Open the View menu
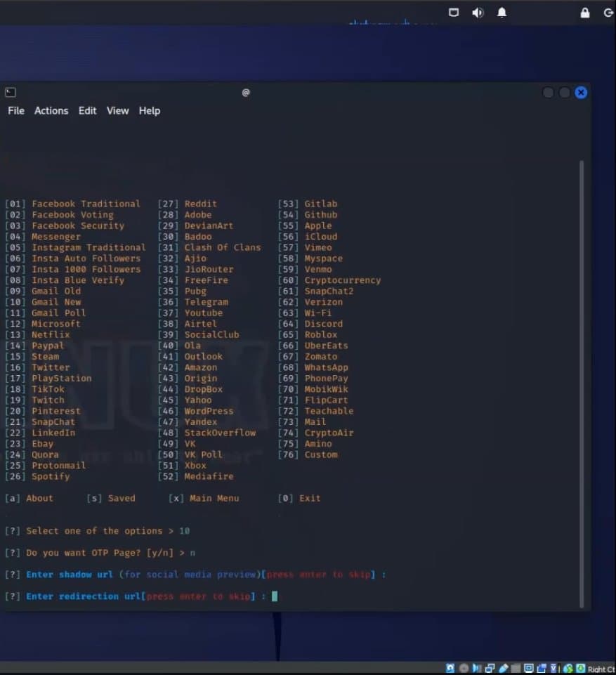The image size is (616, 675). [117, 111]
